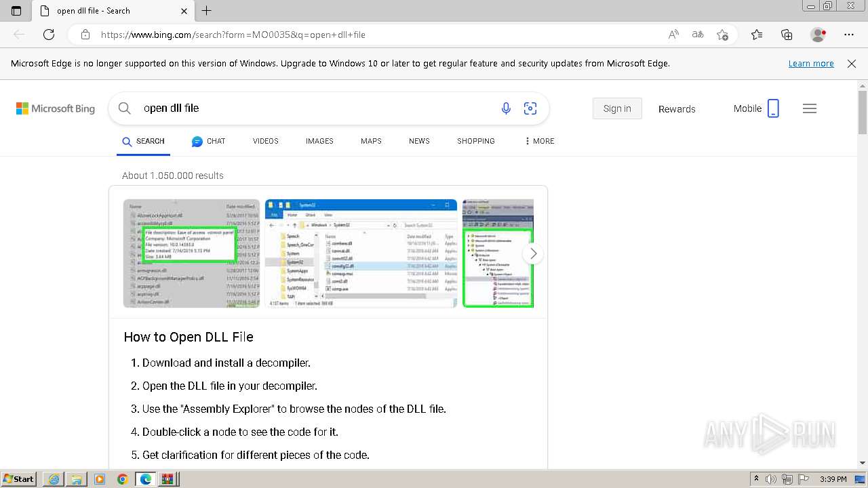Click the address bar URL

pos(233,35)
